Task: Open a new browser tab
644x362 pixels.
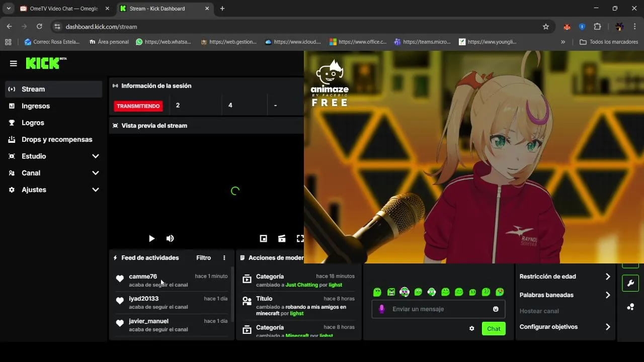Action: [x=222, y=9]
